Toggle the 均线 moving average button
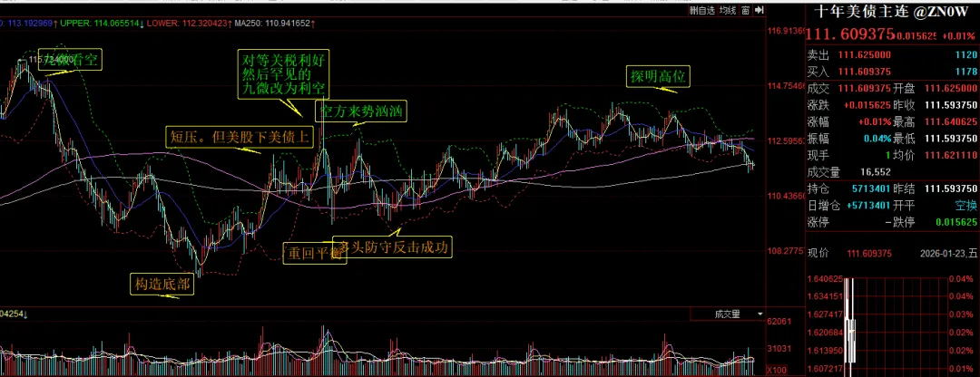980x377 pixels. point(727,10)
